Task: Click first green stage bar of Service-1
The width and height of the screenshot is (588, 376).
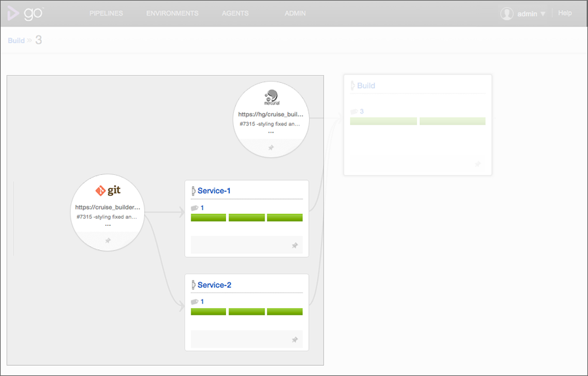Action: pyautogui.click(x=208, y=217)
